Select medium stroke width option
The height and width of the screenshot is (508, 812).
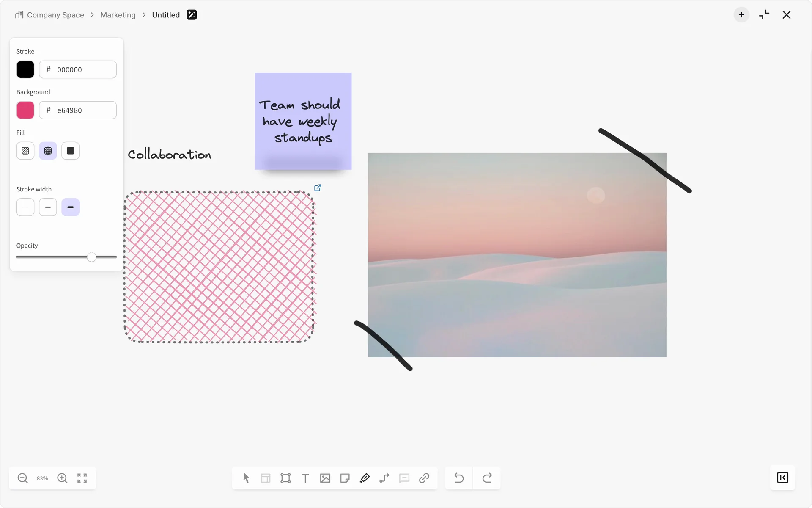[x=48, y=207]
